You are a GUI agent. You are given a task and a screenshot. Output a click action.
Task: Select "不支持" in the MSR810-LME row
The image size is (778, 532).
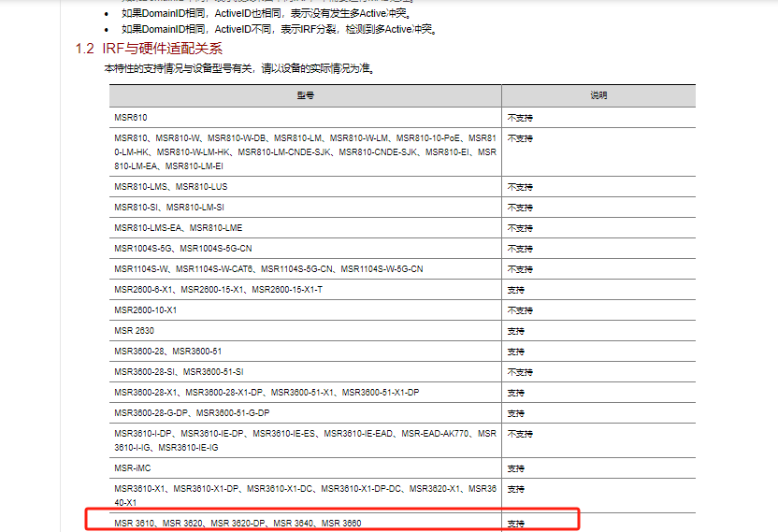(520, 228)
